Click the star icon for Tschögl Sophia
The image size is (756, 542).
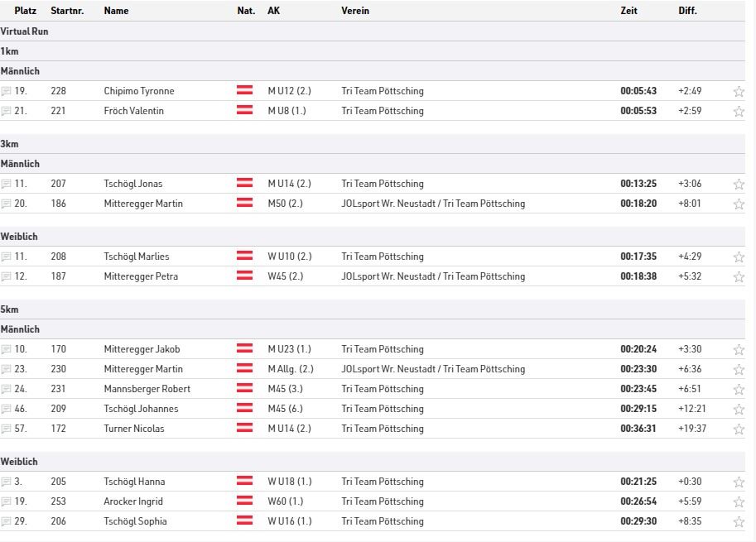[739, 522]
